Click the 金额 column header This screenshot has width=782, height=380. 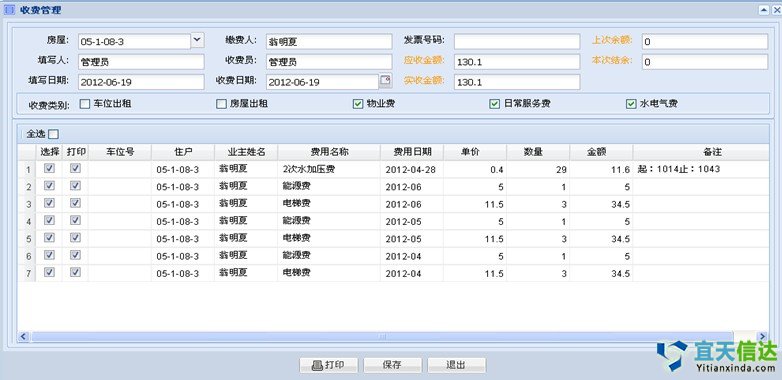(x=601, y=152)
